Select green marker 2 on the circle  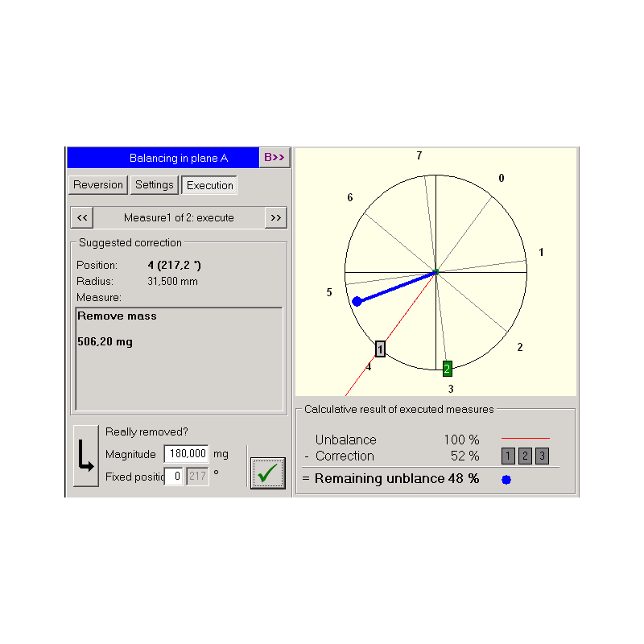click(x=447, y=369)
